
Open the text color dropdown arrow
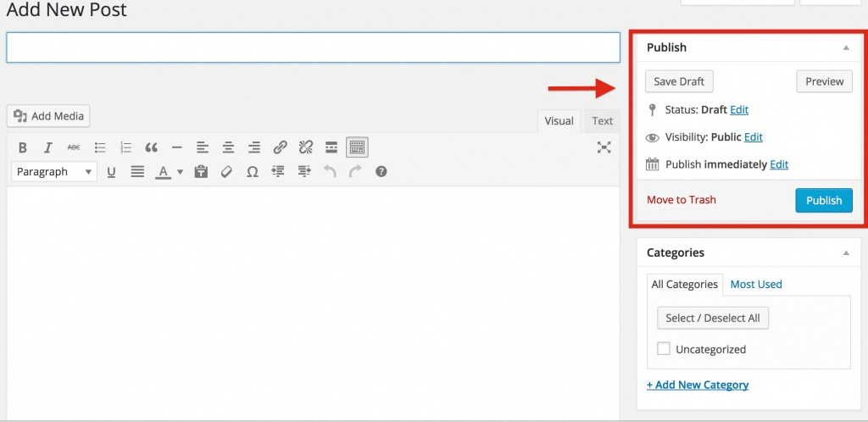pyautogui.click(x=180, y=173)
